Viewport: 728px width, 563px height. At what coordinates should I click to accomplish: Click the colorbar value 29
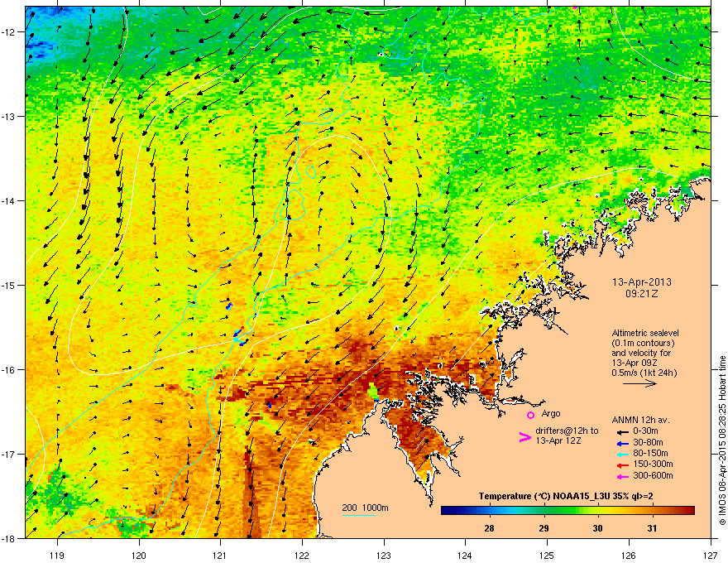[544, 528]
